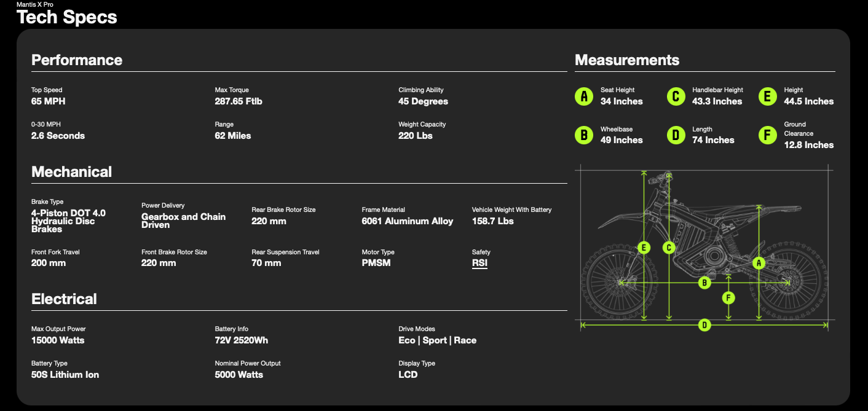
Task: Select the E marker on the bike diagram
Action: [x=644, y=248]
